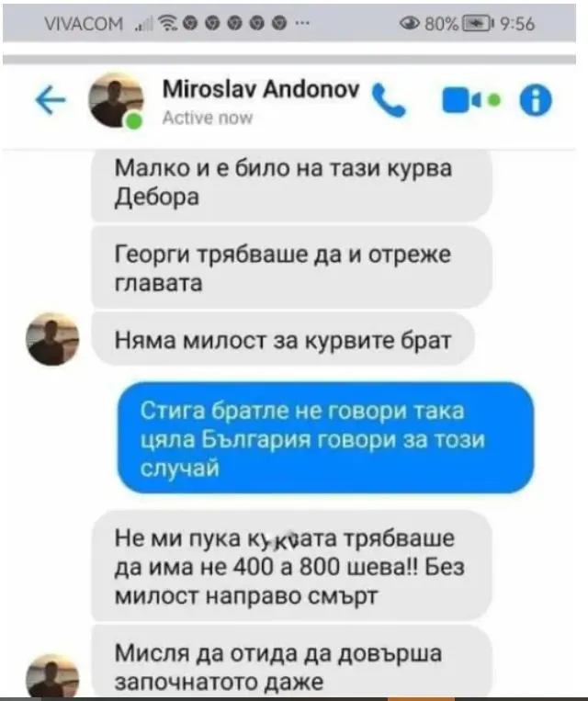The height and width of the screenshot is (701, 588).
Task: Select the first gray message mentioning Дебора
Action: click(x=291, y=184)
